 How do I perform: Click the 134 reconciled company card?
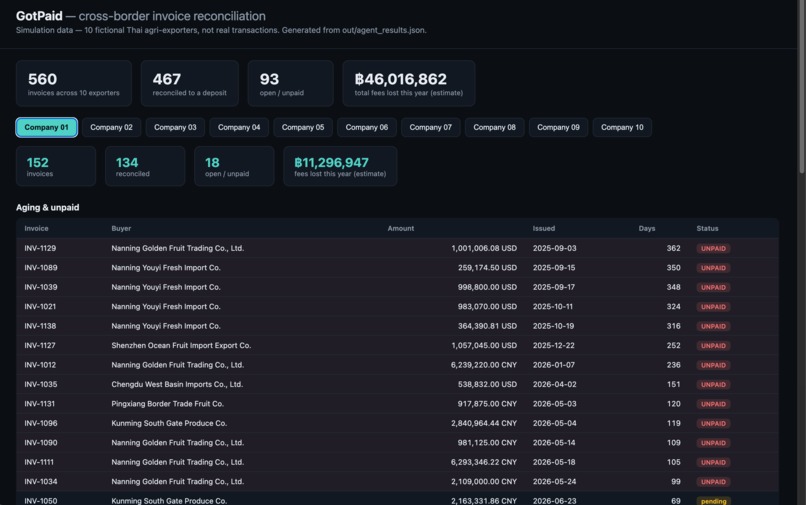pyautogui.click(x=145, y=166)
